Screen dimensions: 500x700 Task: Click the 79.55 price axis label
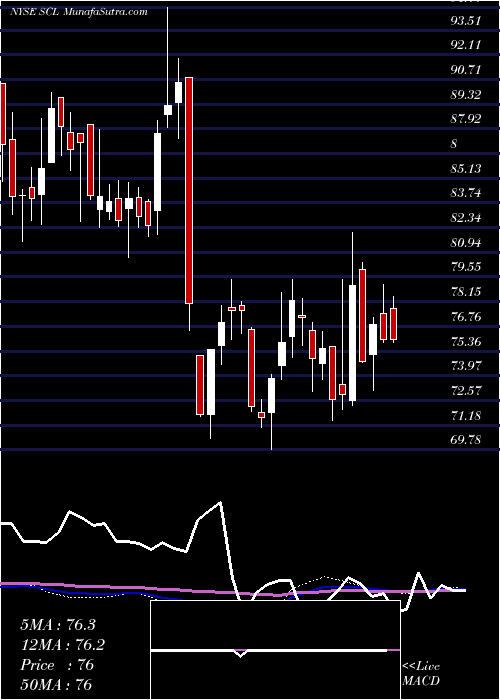tap(466, 267)
